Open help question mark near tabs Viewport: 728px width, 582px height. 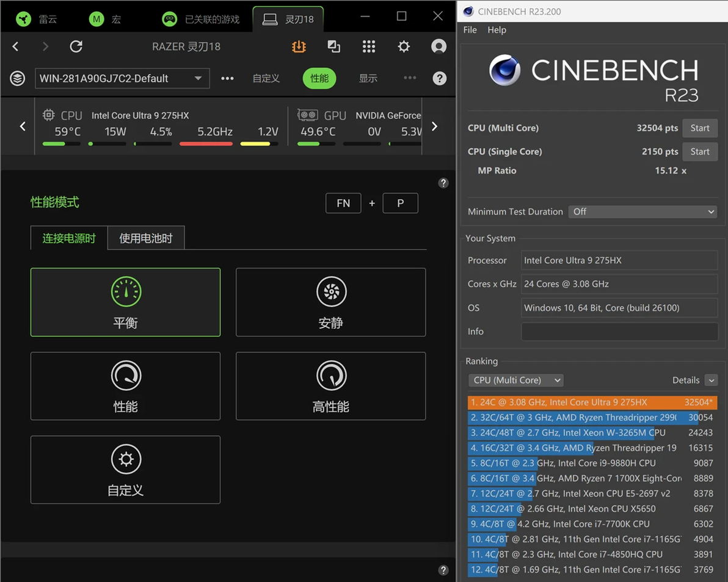pyautogui.click(x=440, y=78)
